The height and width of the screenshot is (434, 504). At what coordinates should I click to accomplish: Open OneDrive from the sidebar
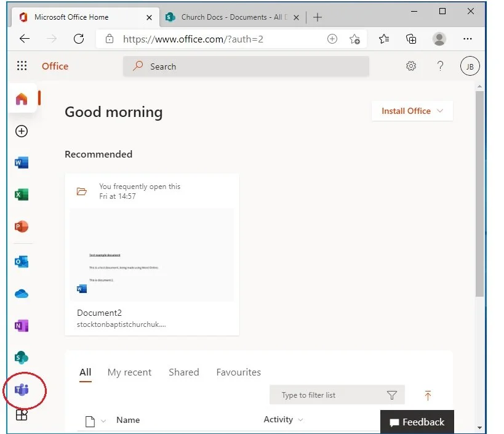coord(22,294)
